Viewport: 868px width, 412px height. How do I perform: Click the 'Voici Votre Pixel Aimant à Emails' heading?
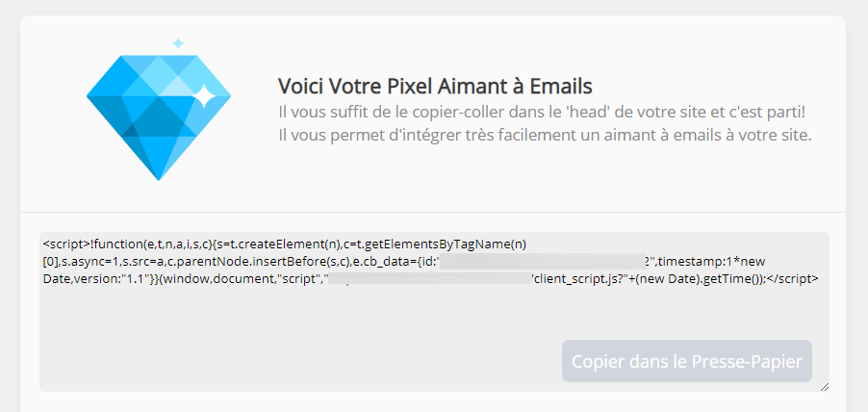click(435, 86)
